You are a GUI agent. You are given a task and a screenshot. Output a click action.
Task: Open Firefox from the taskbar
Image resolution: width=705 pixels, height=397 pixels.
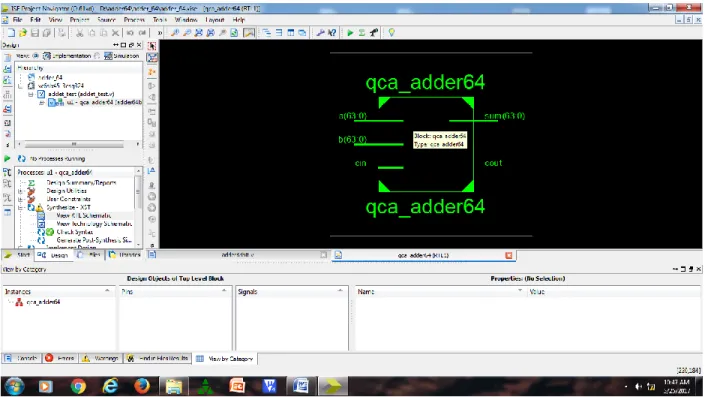142,386
